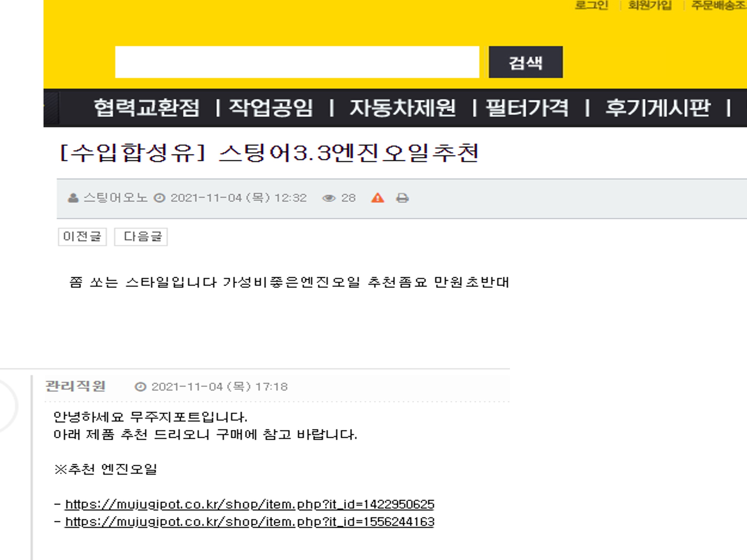Click the 로그인 login link
The width and height of the screenshot is (747, 560).
(591, 5)
